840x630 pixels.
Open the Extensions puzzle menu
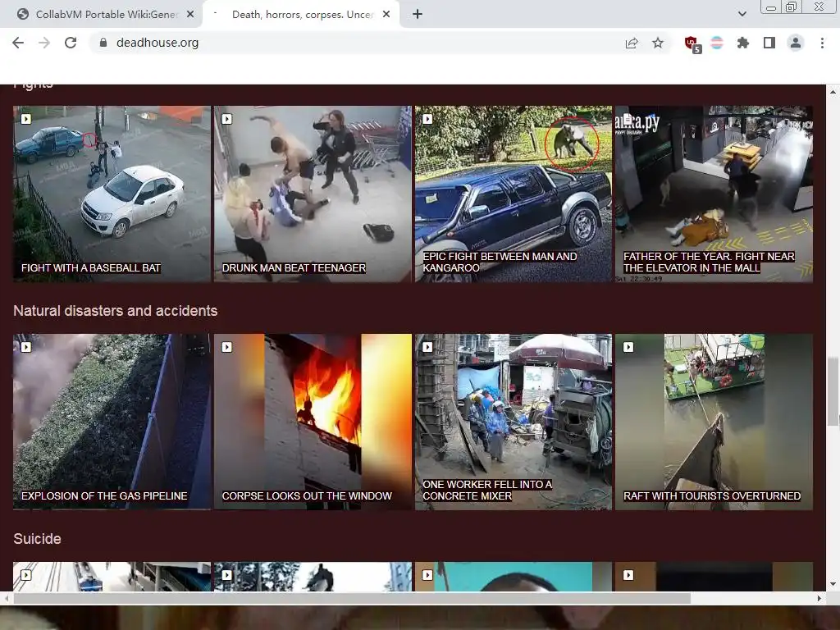tap(742, 43)
